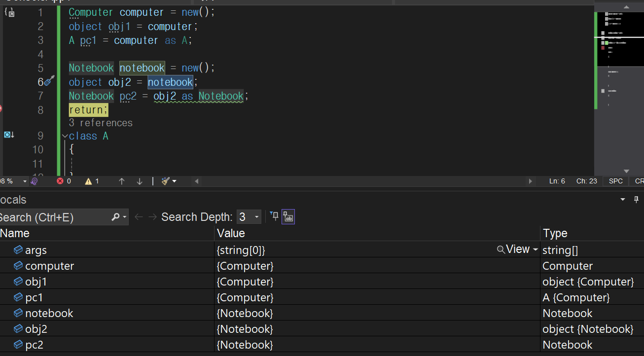Image resolution: width=644 pixels, height=356 pixels.
Task: Click the {string[0]} value cell
Action: [x=241, y=250]
